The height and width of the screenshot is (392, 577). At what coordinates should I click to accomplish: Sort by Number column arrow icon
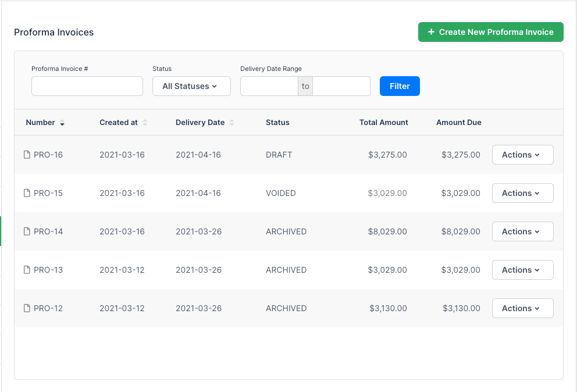click(62, 123)
